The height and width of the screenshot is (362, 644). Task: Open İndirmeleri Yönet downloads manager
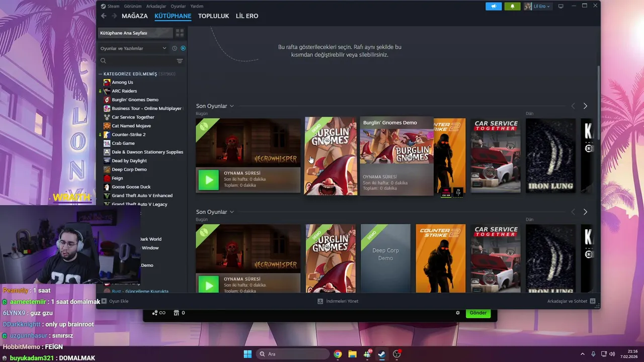click(338, 301)
